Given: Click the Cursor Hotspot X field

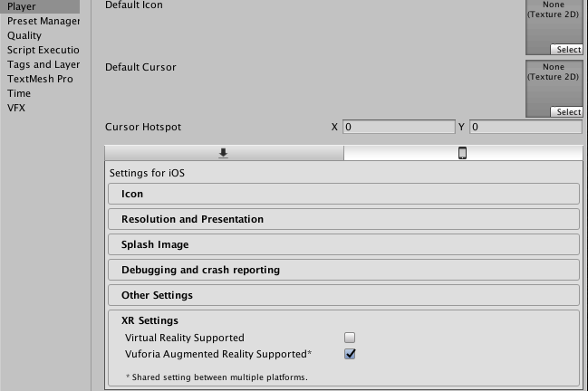Looking at the screenshot, I should coord(399,127).
